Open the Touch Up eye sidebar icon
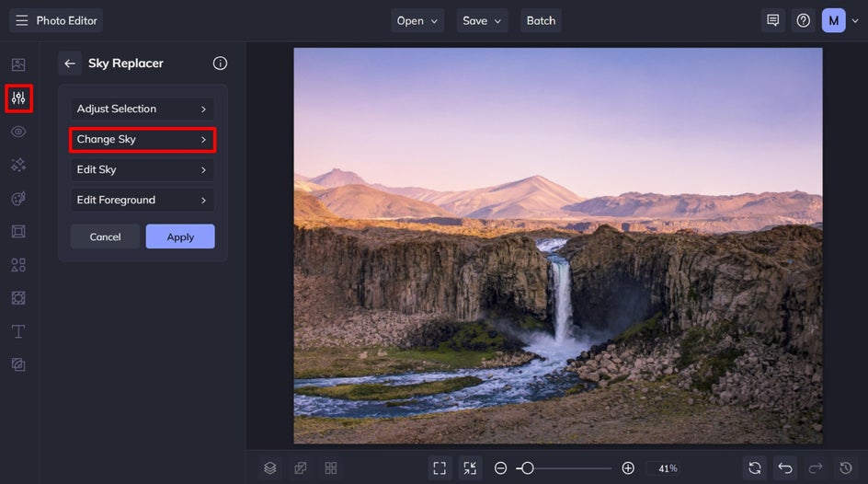Viewport: 868px width, 484px height. tap(18, 132)
